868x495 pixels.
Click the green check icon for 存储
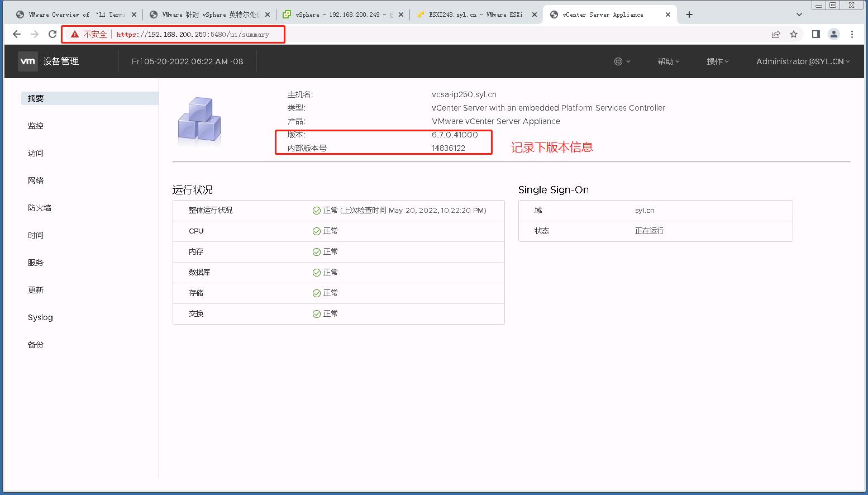tap(317, 293)
